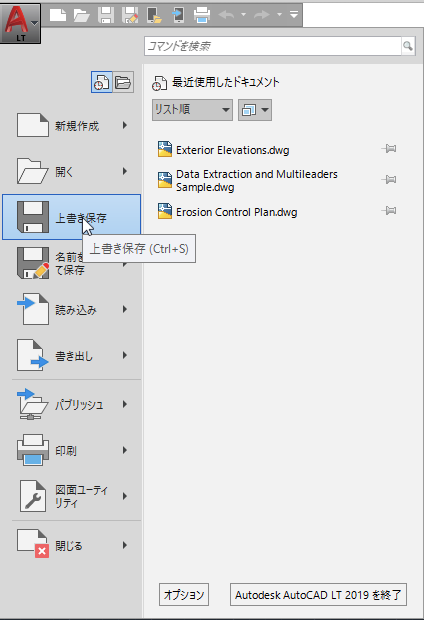Show open documents view toggle
This screenshot has width=434, height=630.
click(123, 82)
